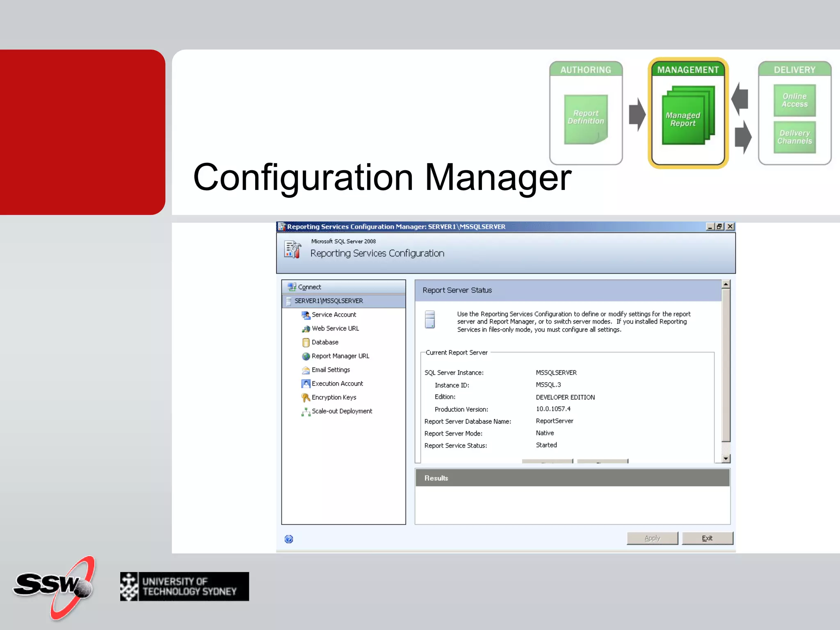Click the Native server mode value
This screenshot has width=840, height=630.
[545, 433]
